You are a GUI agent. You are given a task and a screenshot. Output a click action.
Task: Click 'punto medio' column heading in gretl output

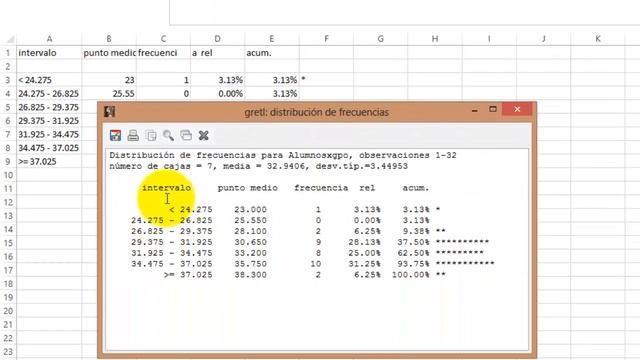pos(247,188)
